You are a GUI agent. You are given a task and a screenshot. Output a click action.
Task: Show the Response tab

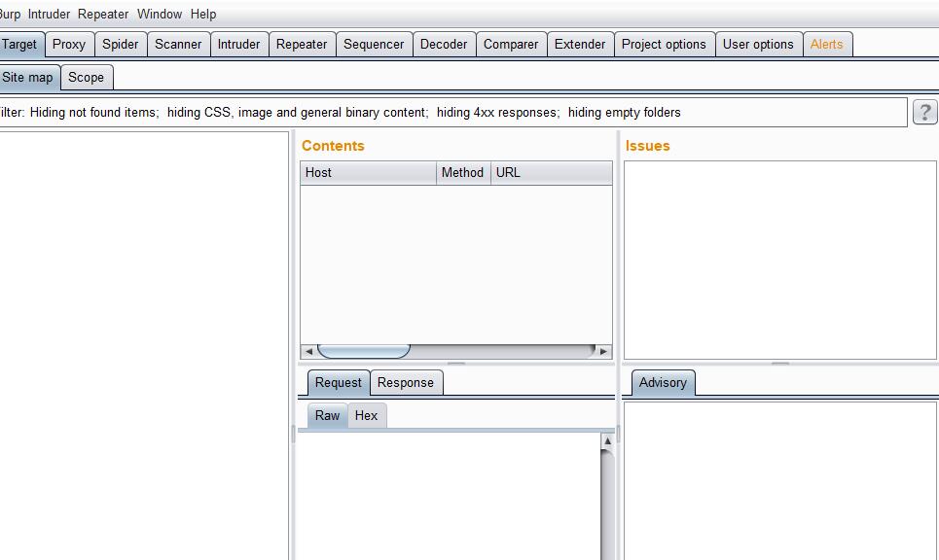(406, 383)
